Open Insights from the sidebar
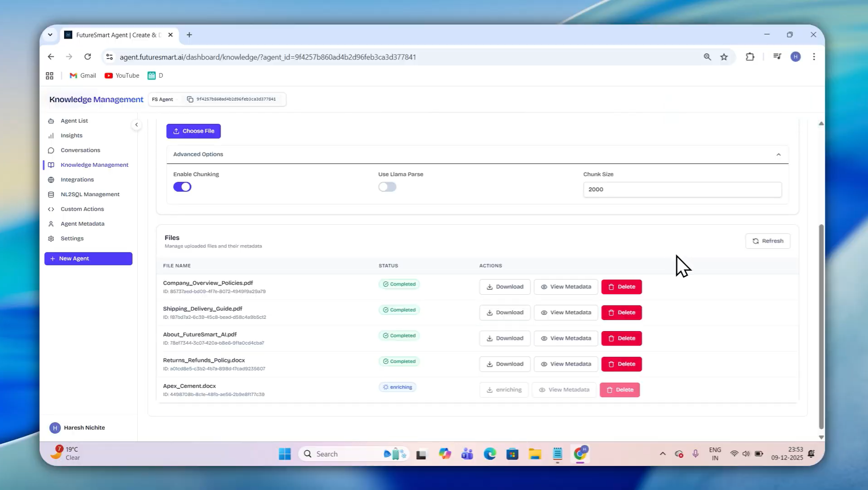The height and width of the screenshot is (490, 868). (71, 135)
